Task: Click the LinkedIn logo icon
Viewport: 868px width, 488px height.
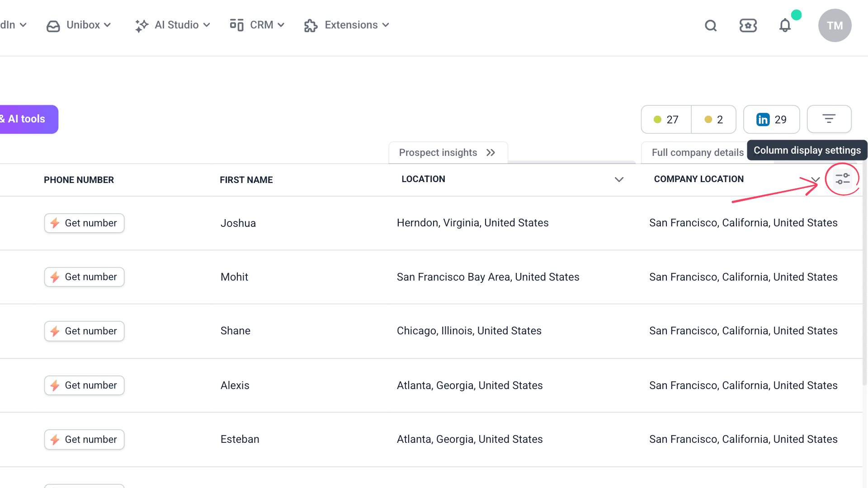Action: (x=763, y=119)
